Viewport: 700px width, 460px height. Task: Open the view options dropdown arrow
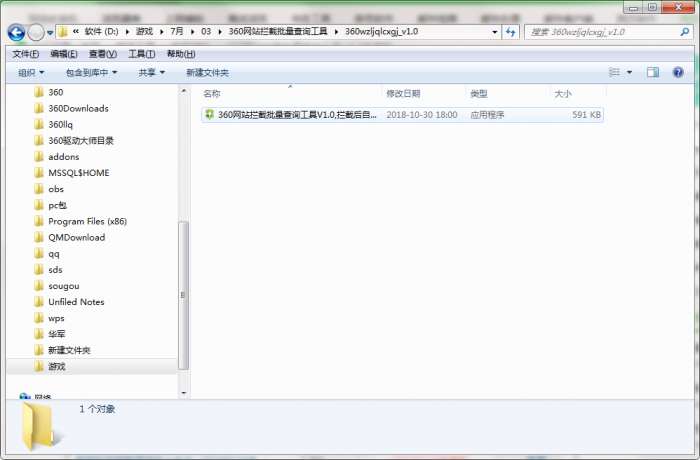pyautogui.click(x=629, y=72)
